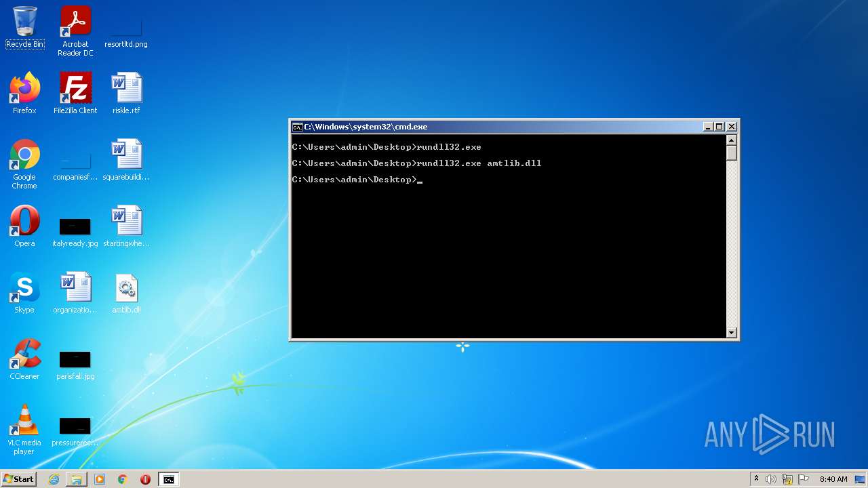The image size is (868, 488).
Task: Show hidden system tray icons
Action: pos(756,479)
